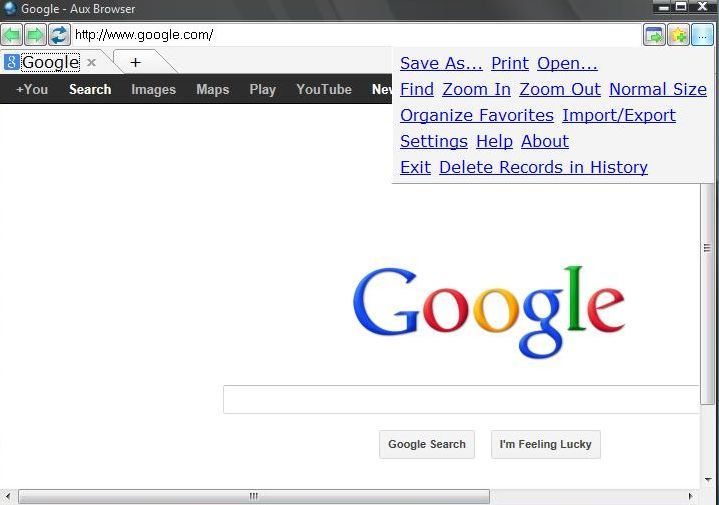Go to Play in Google's top bar

point(263,89)
